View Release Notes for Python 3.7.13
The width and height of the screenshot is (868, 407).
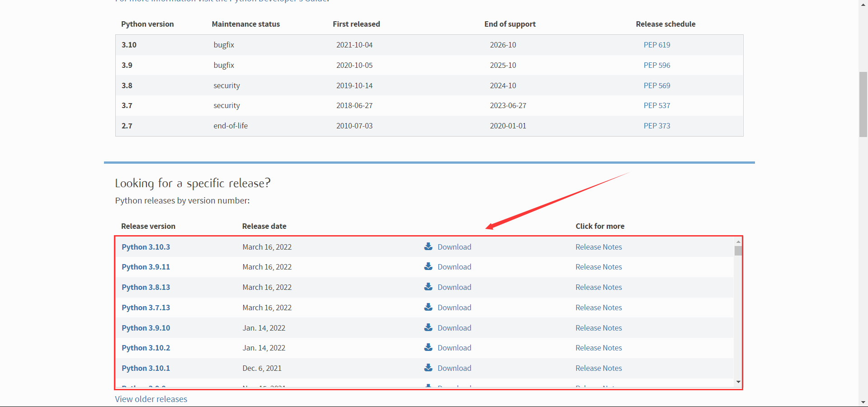(x=599, y=308)
